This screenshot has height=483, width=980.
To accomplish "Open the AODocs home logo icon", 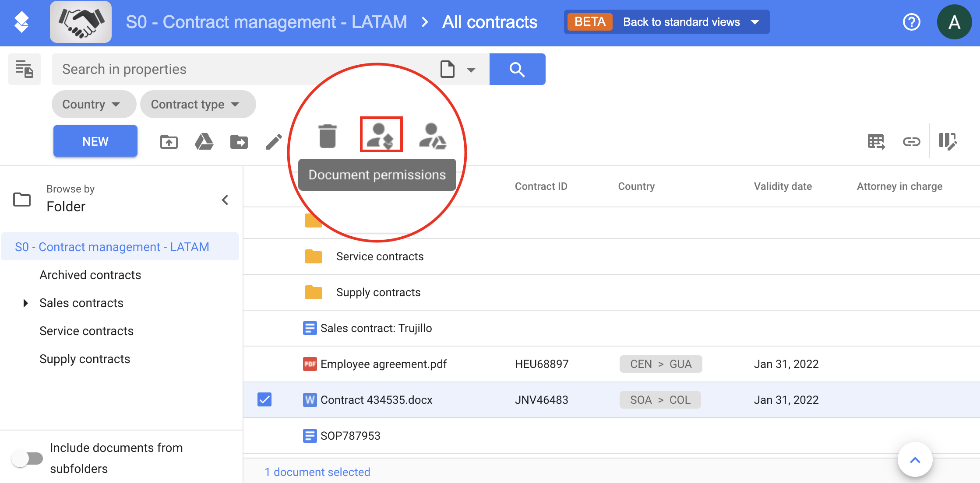I will 21,22.
